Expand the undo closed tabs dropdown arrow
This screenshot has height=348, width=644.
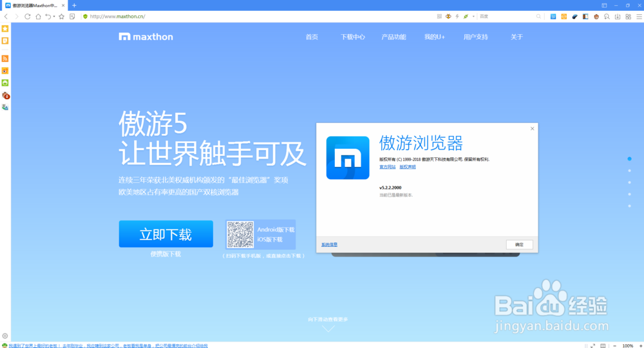[x=54, y=17]
